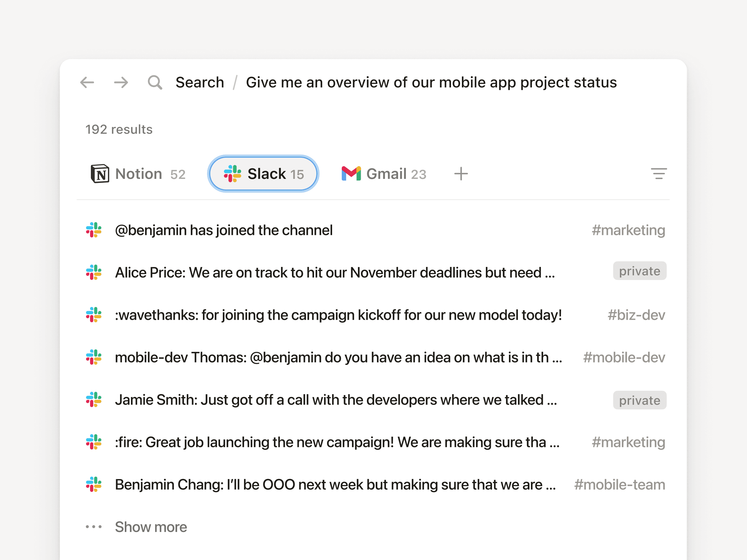Deselect the Slack 15 filter chip

(x=262, y=174)
